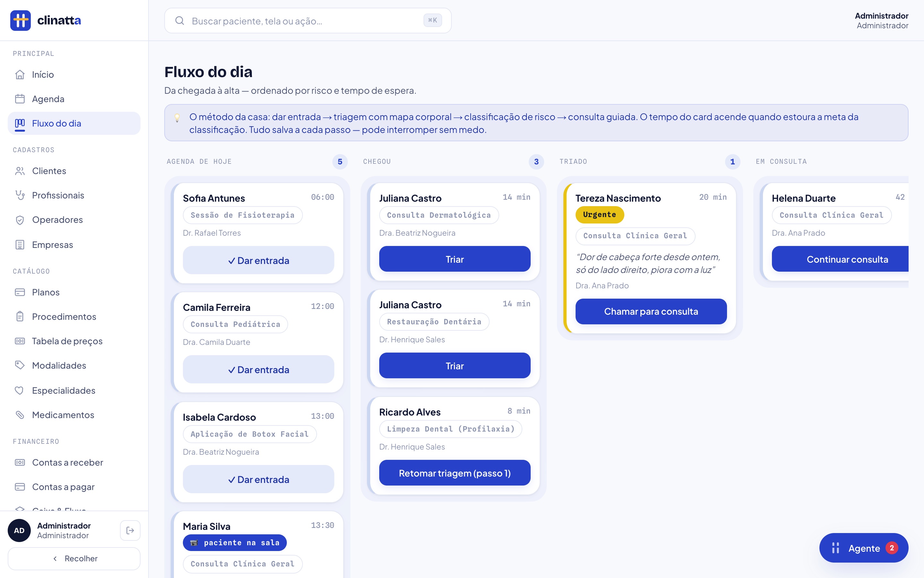The height and width of the screenshot is (578, 924).
Task: Click the Fluxo do dia kanban icon
Action: pos(20,124)
